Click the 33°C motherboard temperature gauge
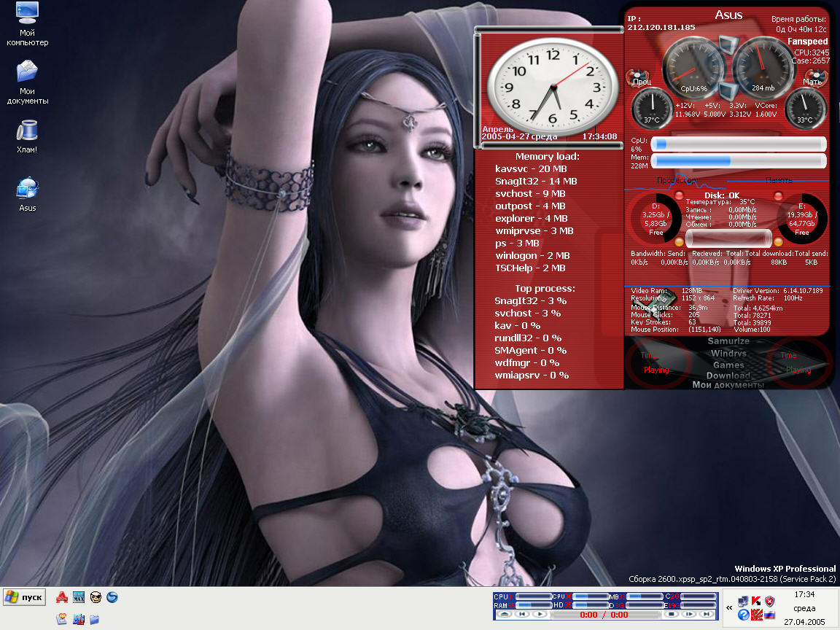 click(x=805, y=108)
